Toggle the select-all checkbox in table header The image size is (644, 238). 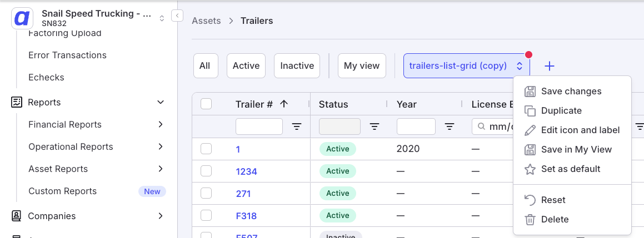point(206,104)
